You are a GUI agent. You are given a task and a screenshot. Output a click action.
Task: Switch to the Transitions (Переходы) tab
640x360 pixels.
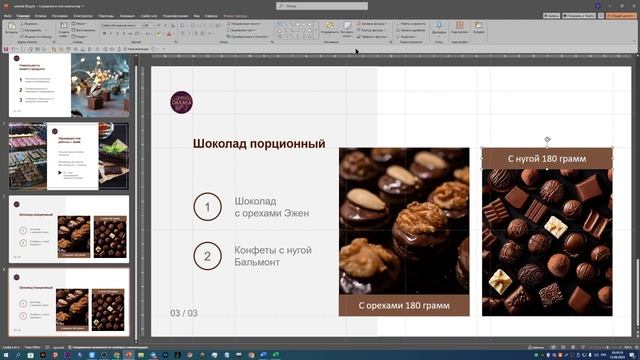click(106, 16)
